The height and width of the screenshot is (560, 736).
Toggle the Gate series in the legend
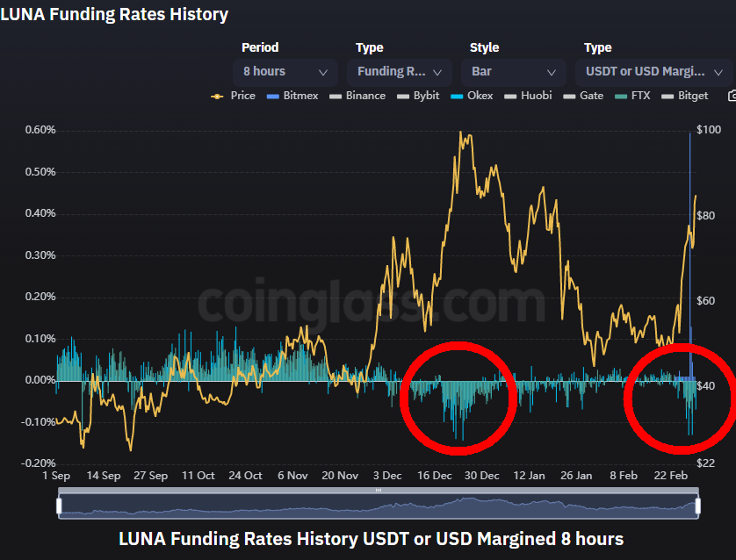[583, 96]
